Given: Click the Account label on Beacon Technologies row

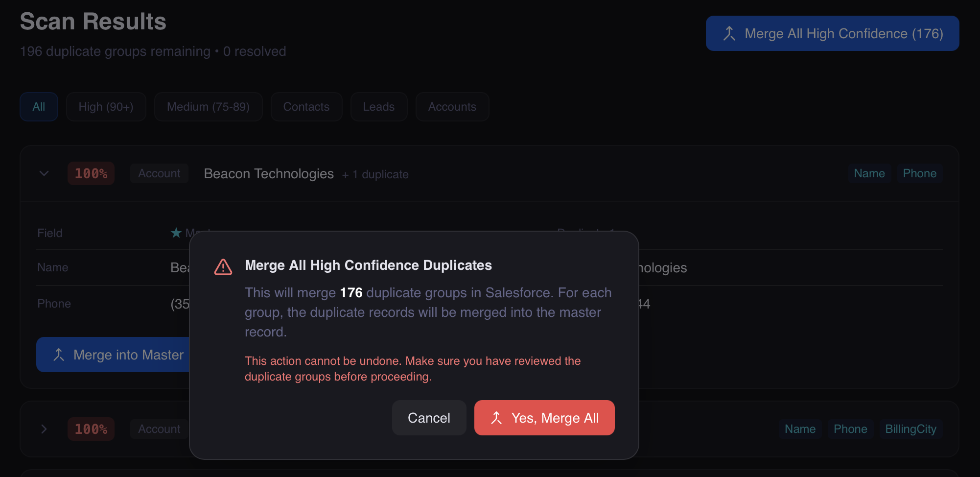Looking at the screenshot, I should tap(159, 173).
